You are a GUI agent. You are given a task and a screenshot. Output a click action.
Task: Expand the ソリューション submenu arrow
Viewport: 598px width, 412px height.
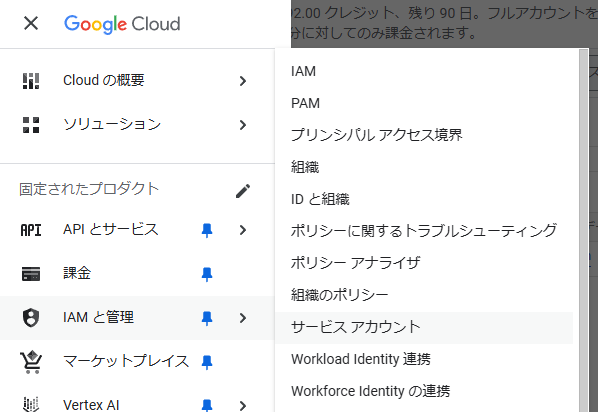[243, 125]
